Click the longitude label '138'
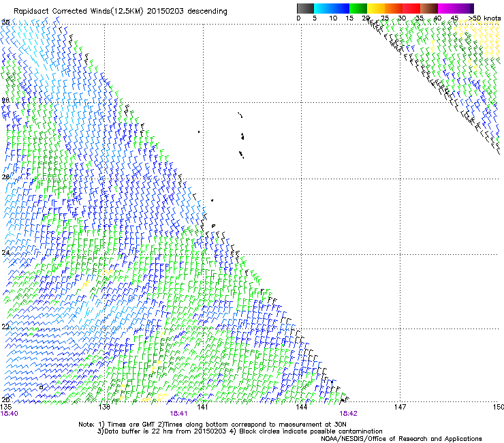Image resolution: width=504 pixels, height=443 pixels. pos(104,408)
